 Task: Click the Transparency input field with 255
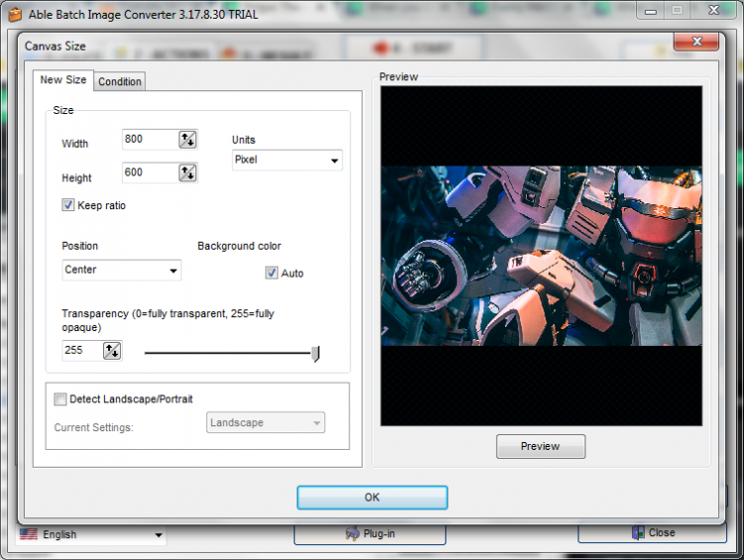tap(82, 351)
